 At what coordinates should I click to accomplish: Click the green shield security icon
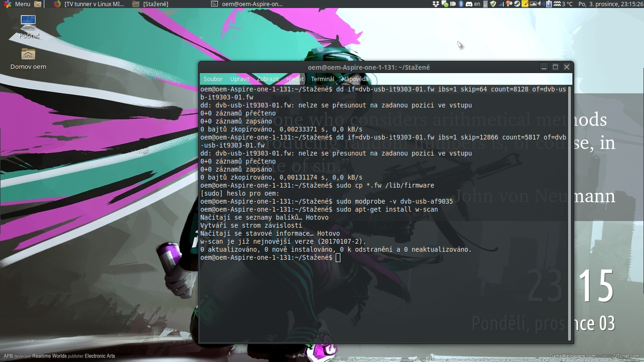[493, 4]
